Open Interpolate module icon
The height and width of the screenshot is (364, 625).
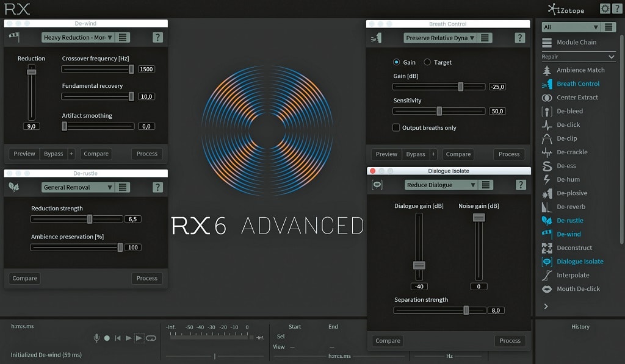coord(547,275)
